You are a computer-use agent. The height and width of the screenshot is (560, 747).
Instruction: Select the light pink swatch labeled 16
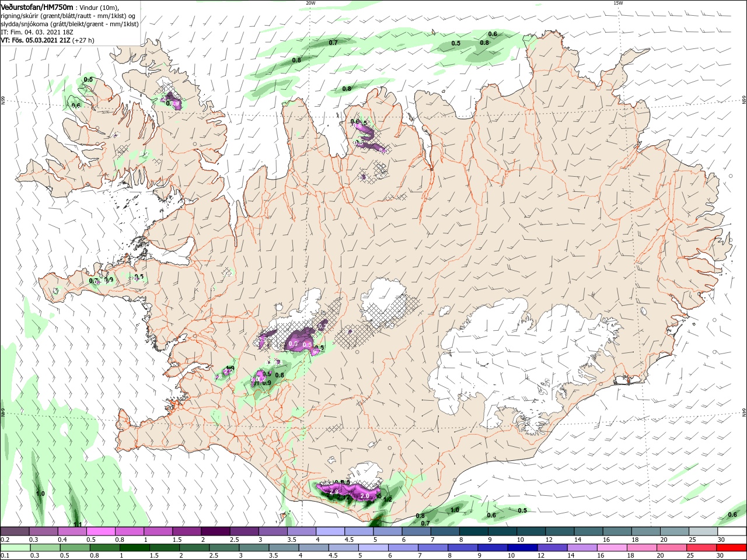[612, 548]
